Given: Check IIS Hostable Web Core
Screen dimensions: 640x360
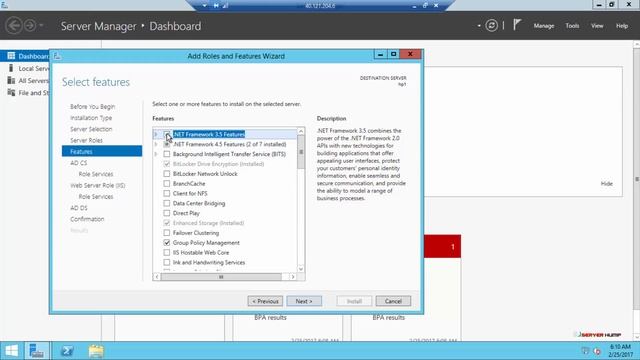Looking at the screenshot, I should tap(167, 252).
